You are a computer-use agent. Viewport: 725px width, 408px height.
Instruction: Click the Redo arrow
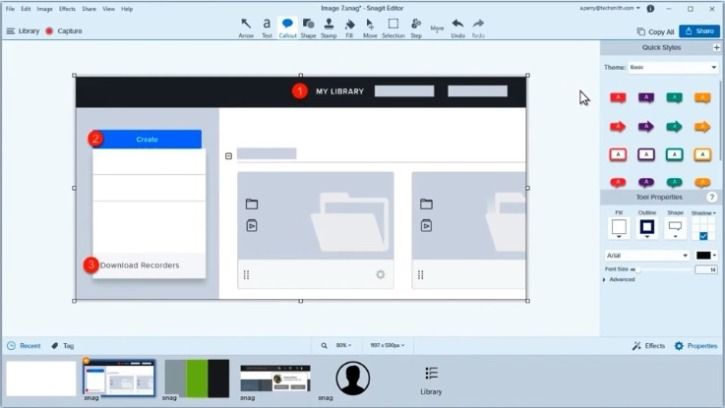(x=479, y=28)
